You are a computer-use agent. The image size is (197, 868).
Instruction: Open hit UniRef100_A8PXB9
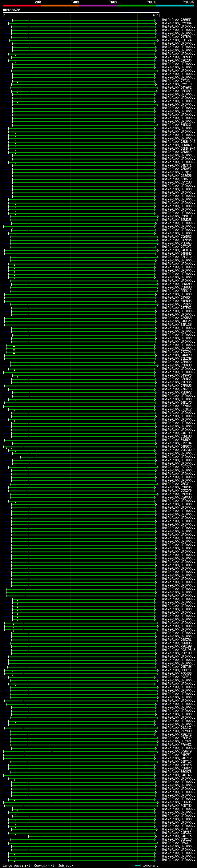click(177, 91)
